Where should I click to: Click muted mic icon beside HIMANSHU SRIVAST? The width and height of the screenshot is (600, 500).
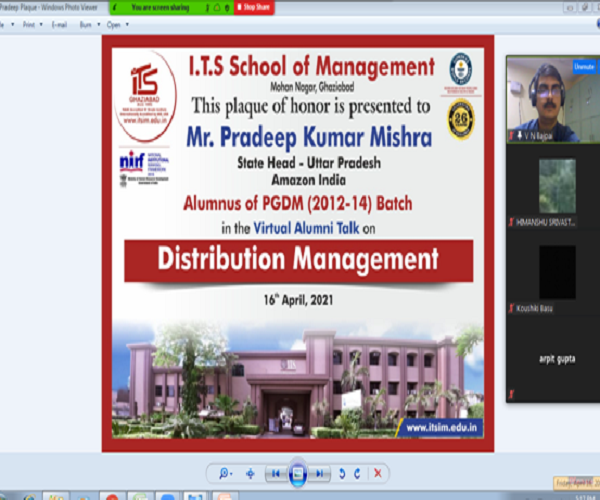click(511, 222)
